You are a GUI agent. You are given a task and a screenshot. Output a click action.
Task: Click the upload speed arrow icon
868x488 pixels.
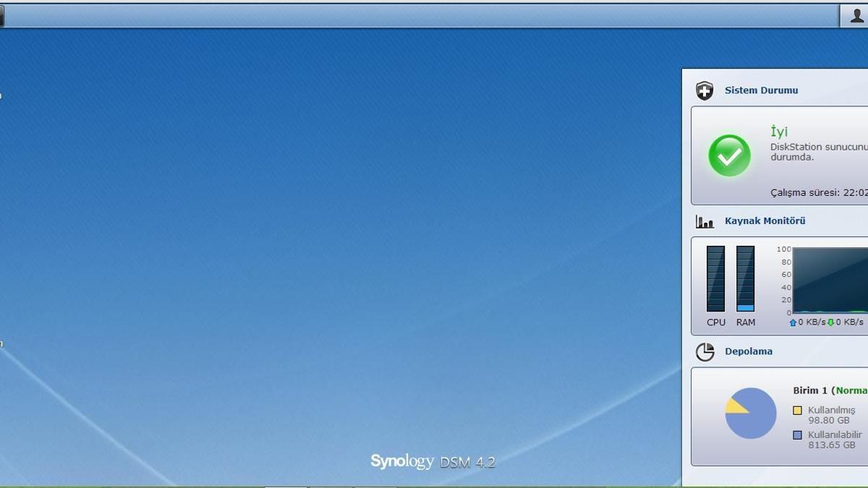point(793,322)
